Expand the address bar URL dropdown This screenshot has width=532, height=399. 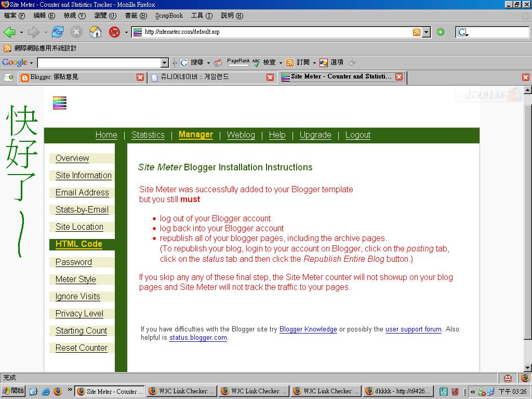coord(427,32)
